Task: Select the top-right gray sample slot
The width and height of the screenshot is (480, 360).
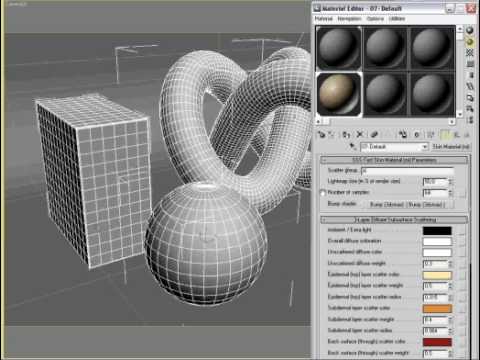Action: 431,48
